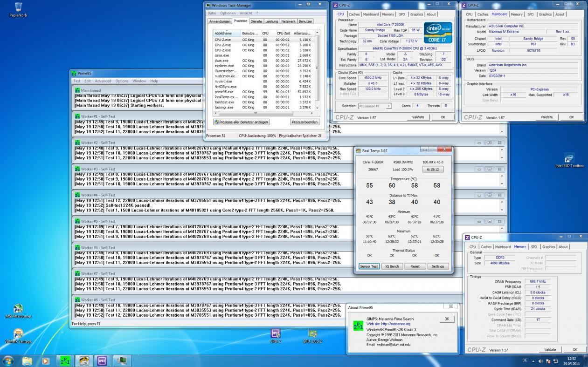Click Task Manager process list scroll-up arrow
This screenshot has width=588, height=367.
pos(317,33)
